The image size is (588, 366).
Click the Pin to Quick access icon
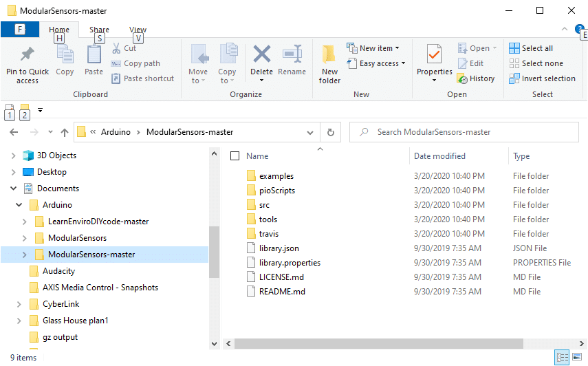[x=28, y=54]
